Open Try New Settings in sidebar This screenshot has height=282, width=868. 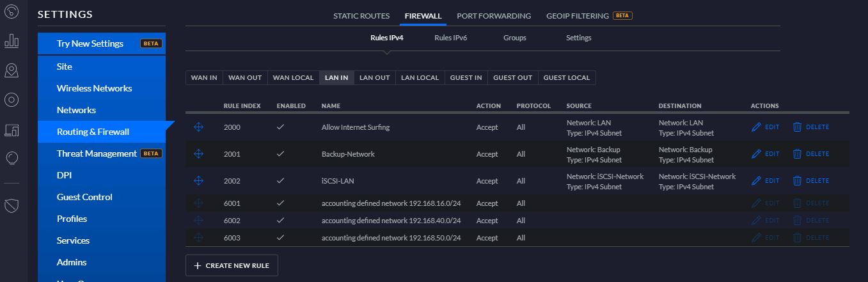102,43
